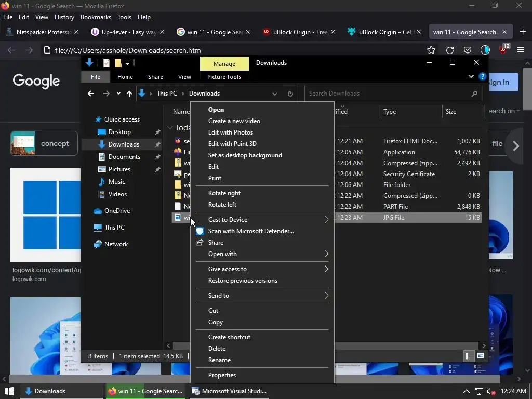Open a new Firefox tab with plus
532x399 pixels.
tap(523, 32)
